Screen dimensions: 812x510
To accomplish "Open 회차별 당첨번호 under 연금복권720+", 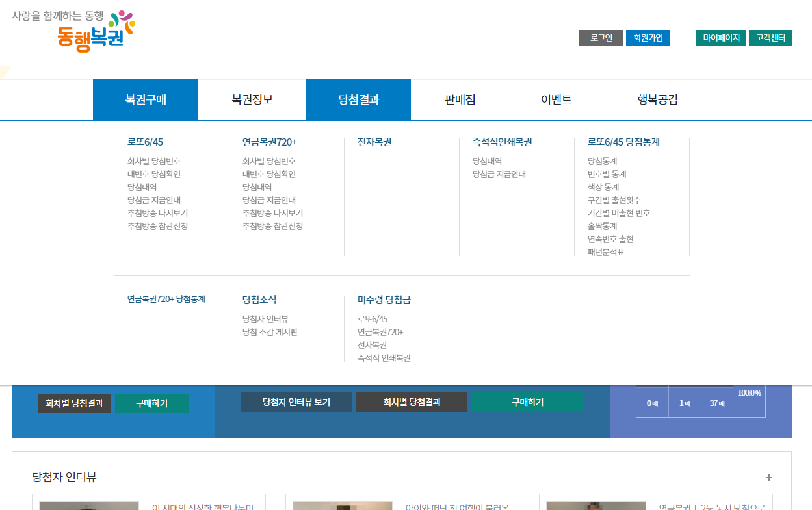I will [x=269, y=161].
